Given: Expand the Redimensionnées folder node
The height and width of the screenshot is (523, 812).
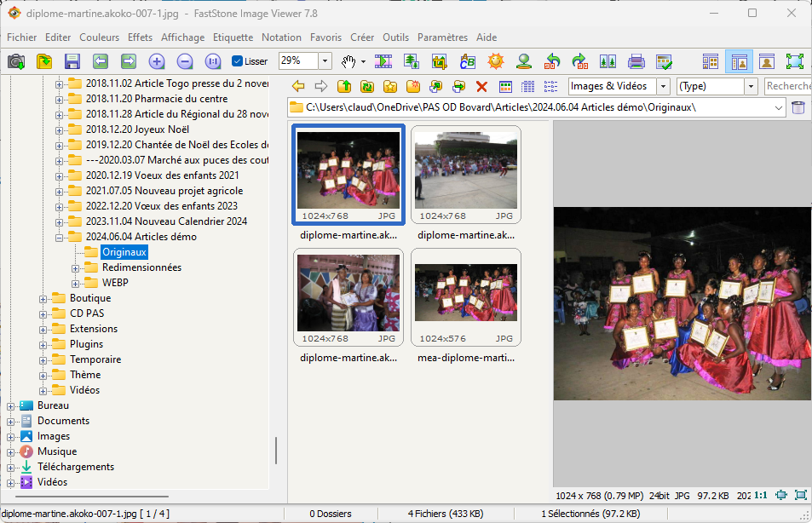Looking at the screenshot, I should [x=75, y=267].
